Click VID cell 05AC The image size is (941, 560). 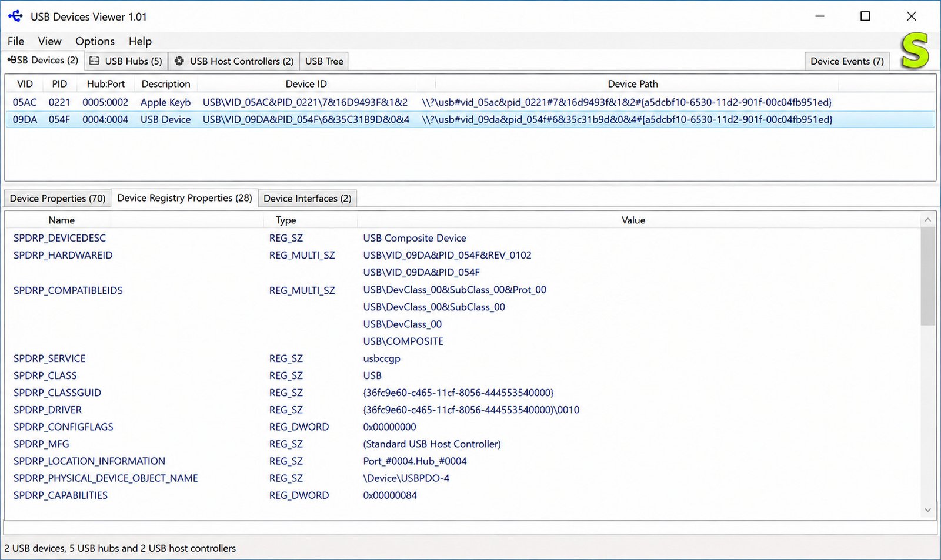coord(25,102)
